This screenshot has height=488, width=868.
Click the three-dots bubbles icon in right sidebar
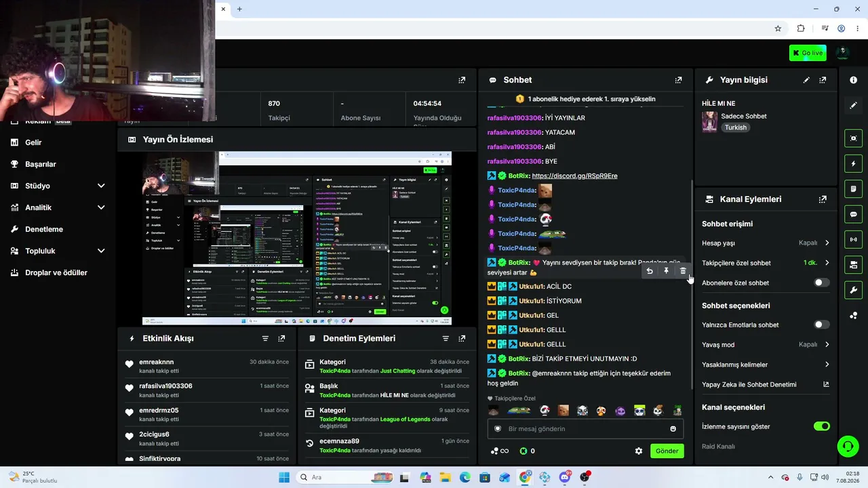[853, 315]
